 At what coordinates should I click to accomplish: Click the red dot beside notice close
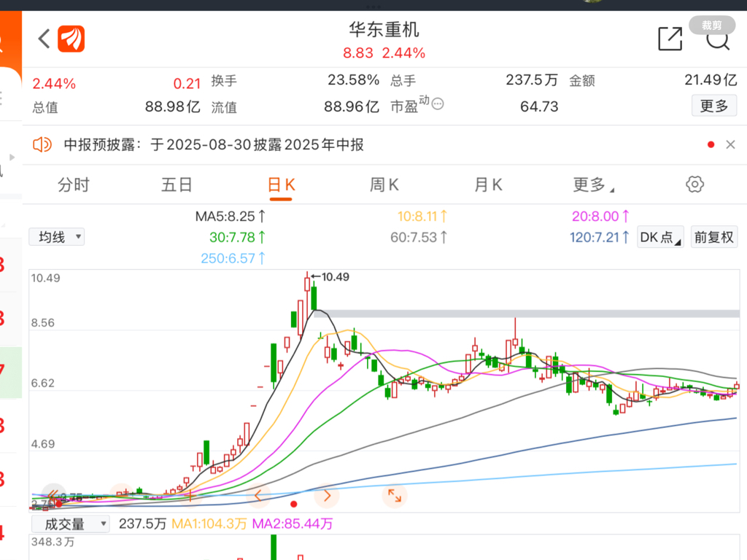(711, 145)
